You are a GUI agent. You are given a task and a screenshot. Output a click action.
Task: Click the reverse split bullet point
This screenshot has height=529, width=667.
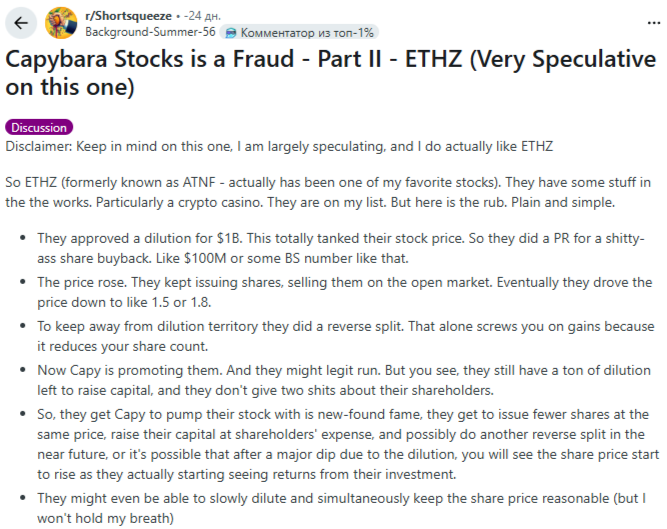click(x=340, y=336)
